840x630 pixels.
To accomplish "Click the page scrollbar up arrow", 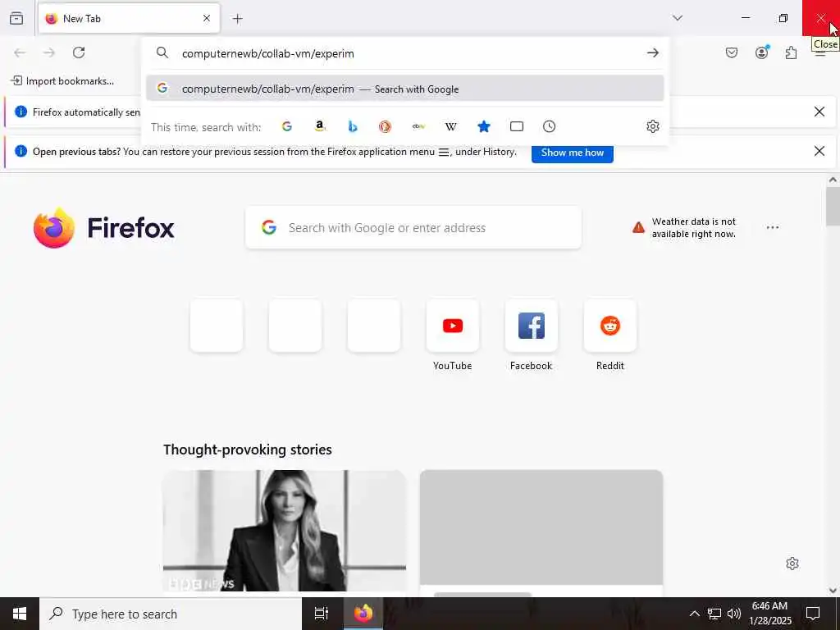I will tap(833, 180).
